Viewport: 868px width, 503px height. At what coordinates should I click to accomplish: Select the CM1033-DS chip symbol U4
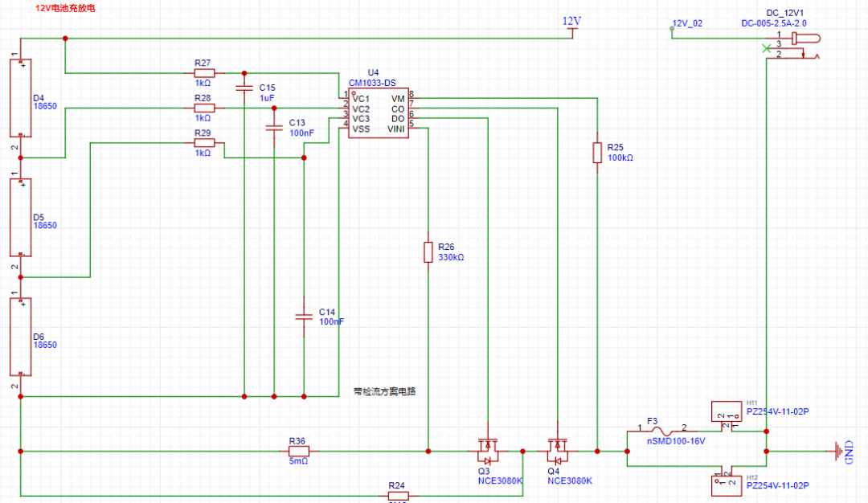(378, 112)
